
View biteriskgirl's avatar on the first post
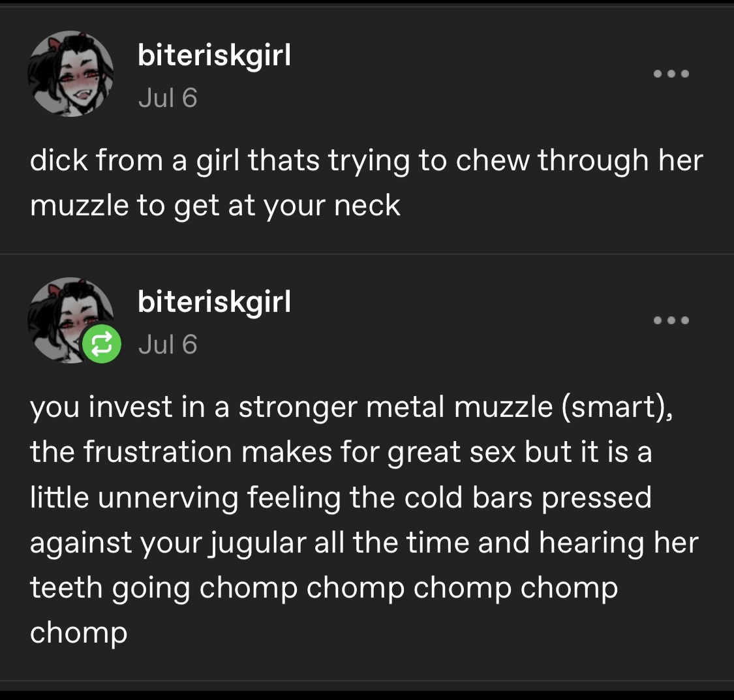70,74
